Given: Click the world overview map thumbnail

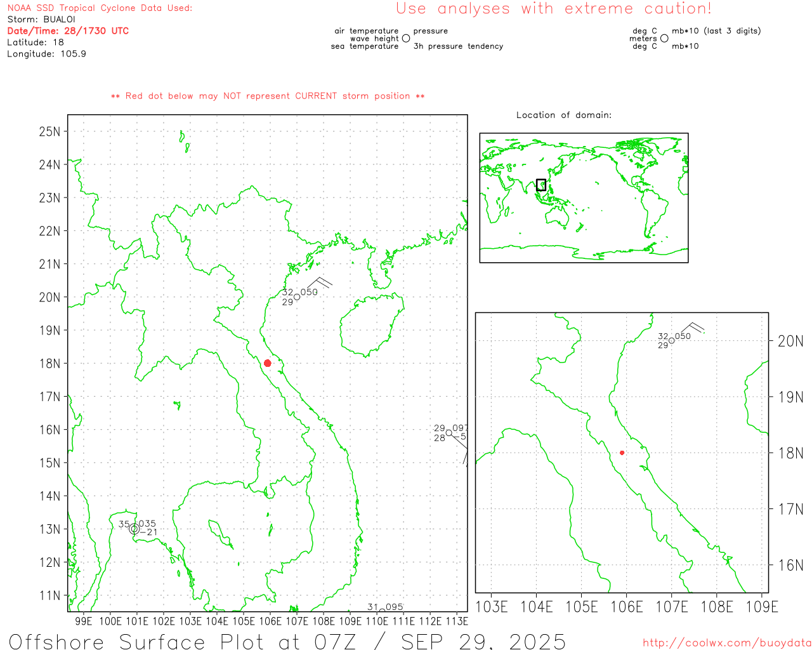Looking at the screenshot, I should tap(584, 198).
